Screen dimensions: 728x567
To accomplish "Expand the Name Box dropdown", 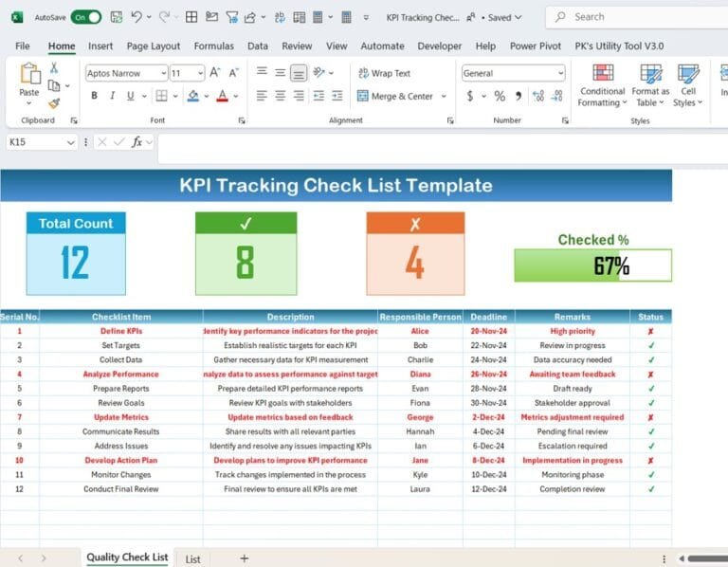I will [70, 142].
